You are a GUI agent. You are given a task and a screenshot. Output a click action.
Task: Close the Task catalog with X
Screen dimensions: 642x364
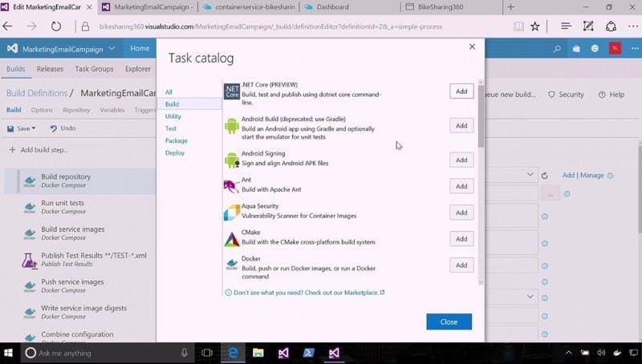click(x=472, y=47)
